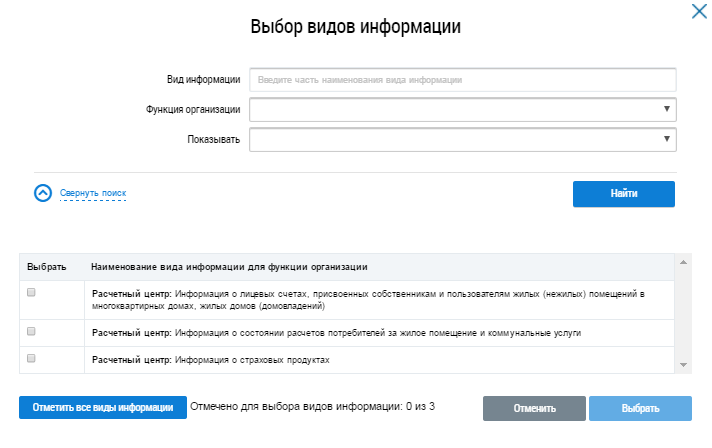This screenshot has width=712, height=448.
Task: Expand the "Показывать" dropdown list
Action: tap(463, 139)
